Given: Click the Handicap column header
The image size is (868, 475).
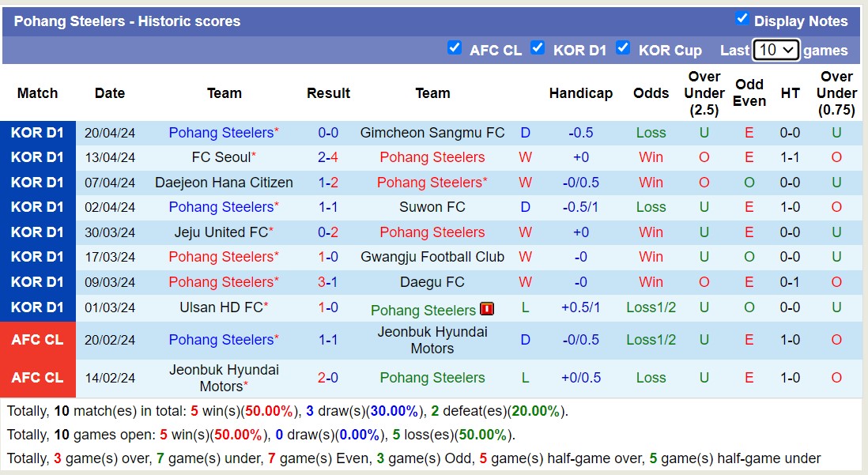Looking at the screenshot, I should (x=581, y=92).
